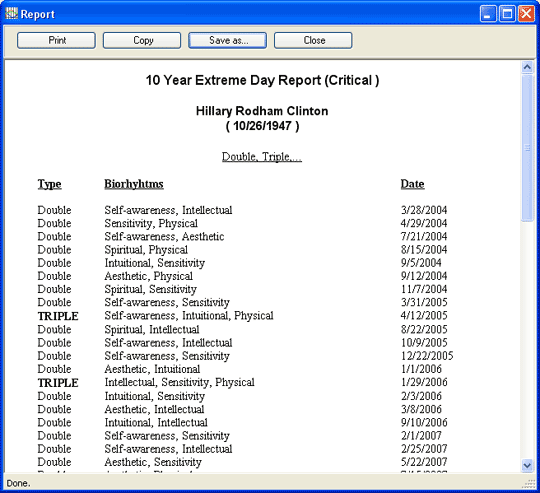Click the date '2/1/2007'
This screenshot has height=493, width=540.
421,436
